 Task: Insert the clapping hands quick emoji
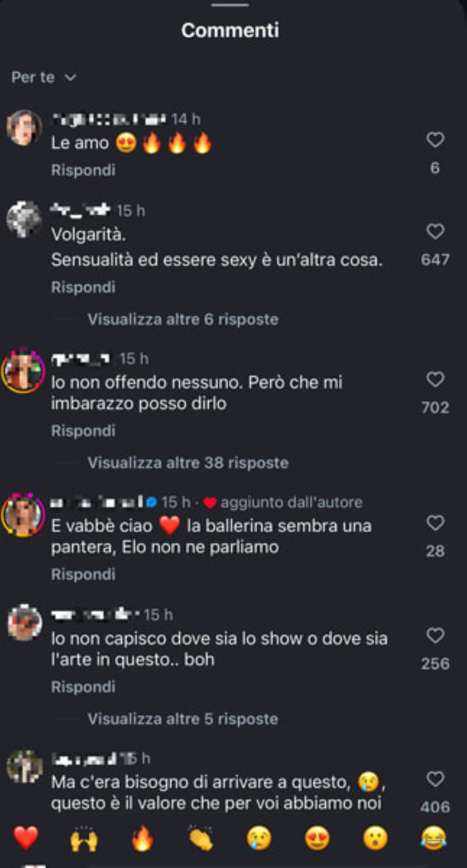[x=200, y=838]
